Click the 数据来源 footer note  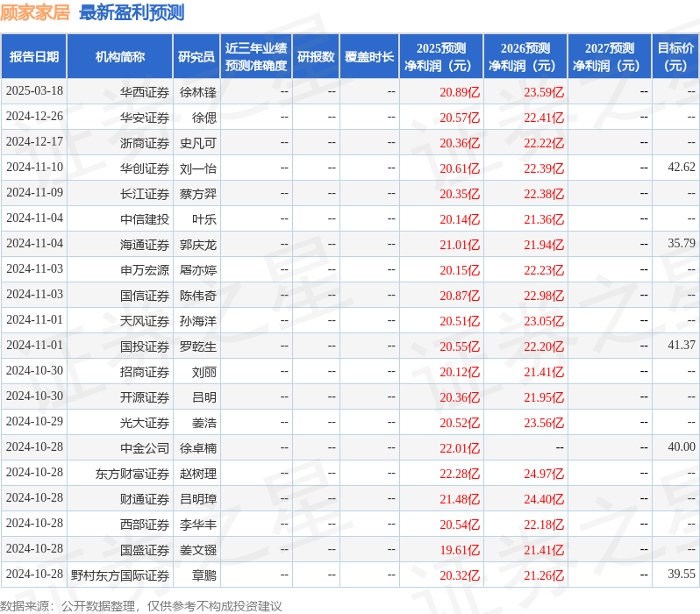click(x=141, y=606)
